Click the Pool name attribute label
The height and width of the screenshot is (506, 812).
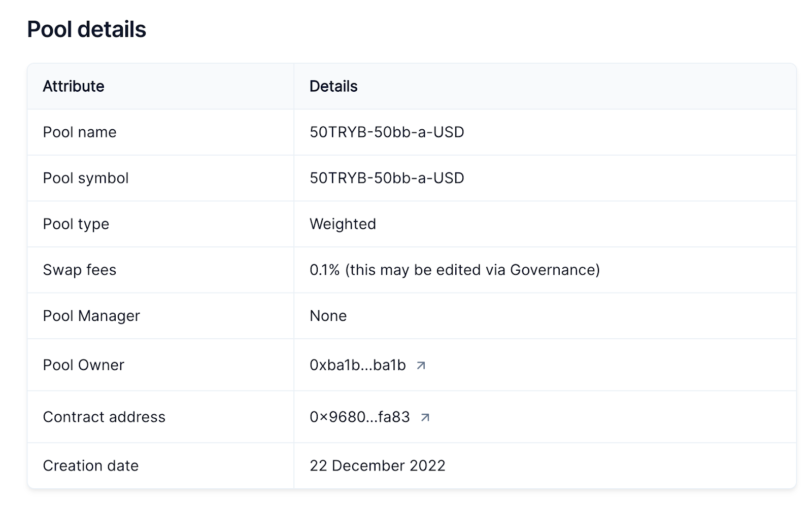pos(80,132)
